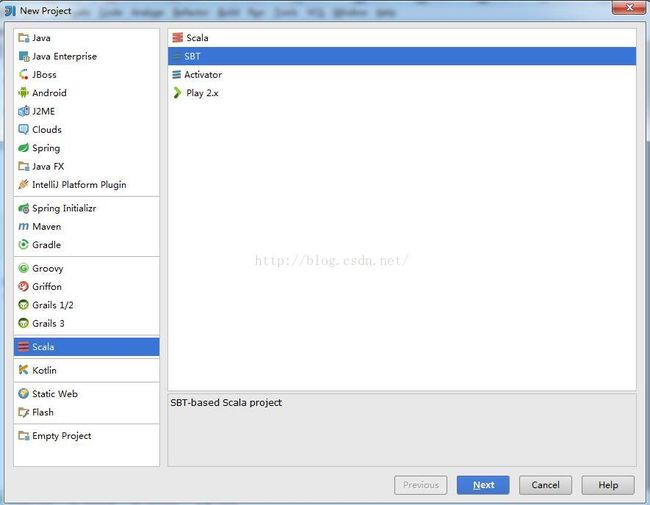This screenshot has height=505, width=650.
Task: Select Clouds in the sidebar
Action: (86, 129)
